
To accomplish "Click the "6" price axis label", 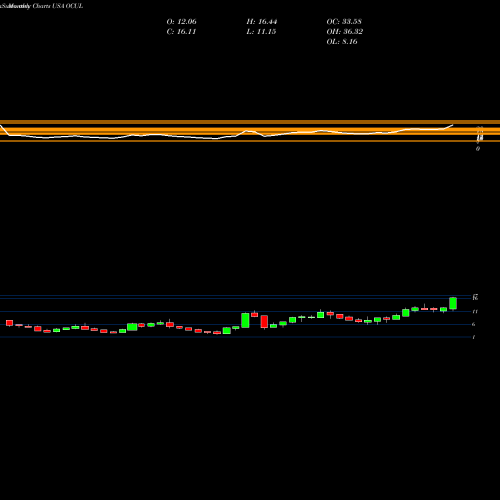I will [x=474, y=324].
